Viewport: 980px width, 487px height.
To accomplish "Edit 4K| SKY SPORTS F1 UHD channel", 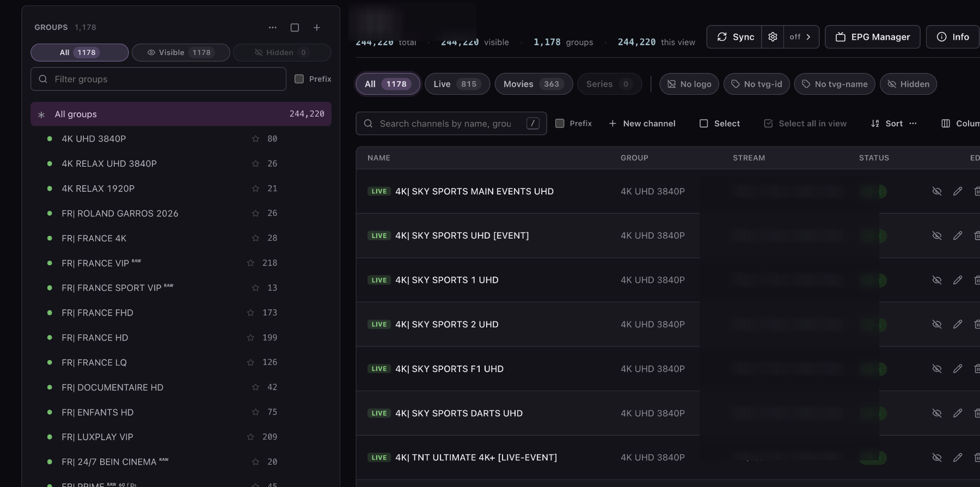I will pyautogui.click(x=958, y=369).
